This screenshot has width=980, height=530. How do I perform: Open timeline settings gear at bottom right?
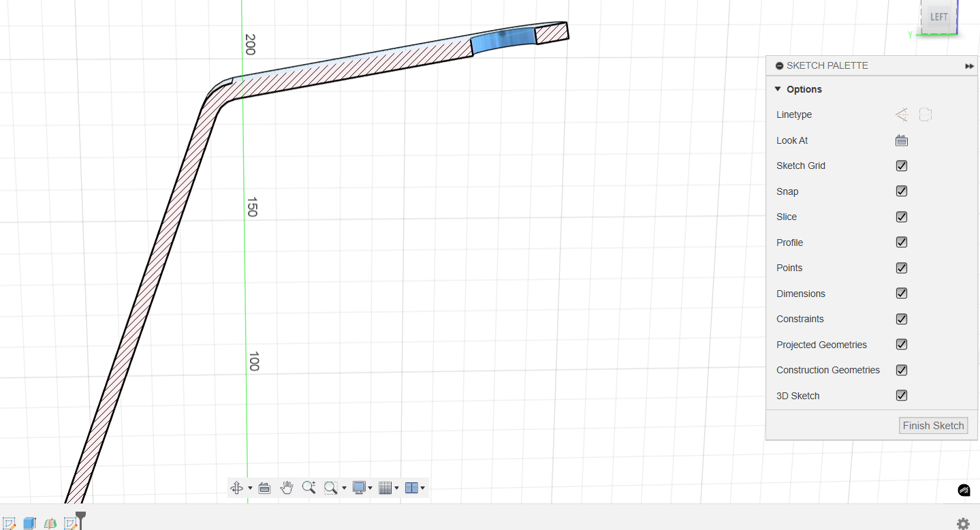tap(962, 523)
